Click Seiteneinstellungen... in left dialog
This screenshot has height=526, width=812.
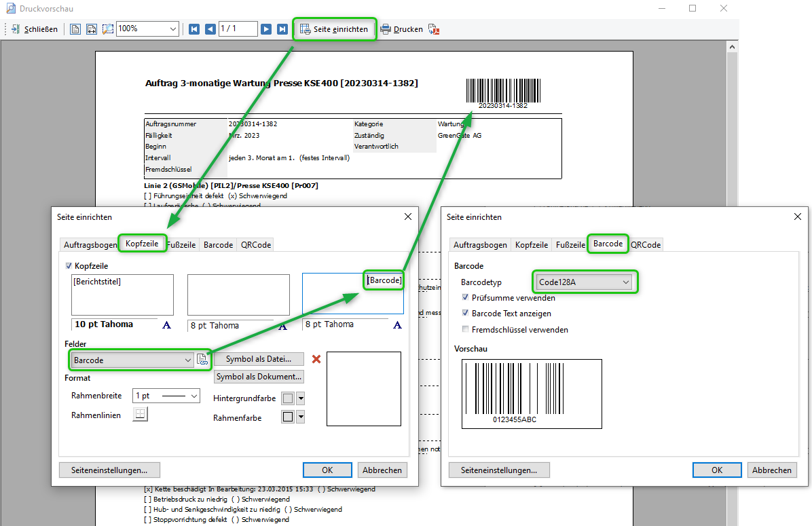[x=109, y=470]
